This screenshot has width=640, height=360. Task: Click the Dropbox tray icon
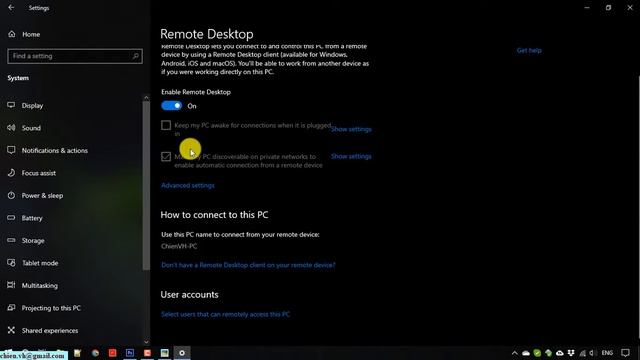pyautogui.click(x=571, y=353)
